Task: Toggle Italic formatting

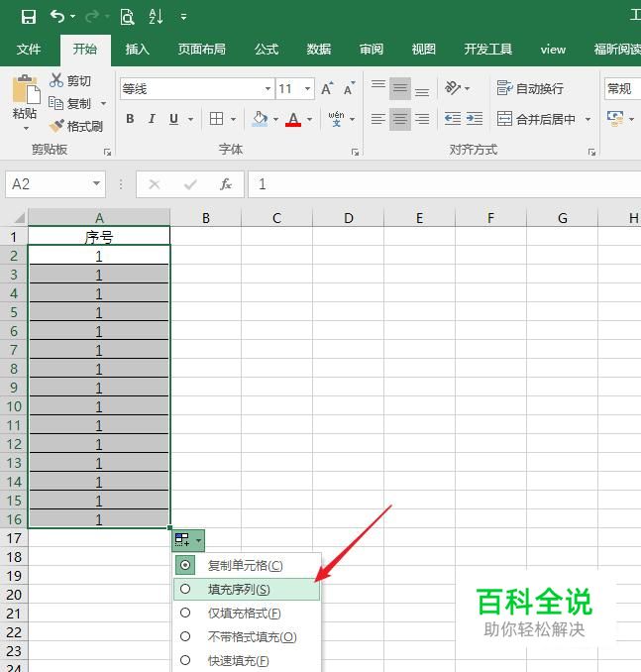Action: 152,119
